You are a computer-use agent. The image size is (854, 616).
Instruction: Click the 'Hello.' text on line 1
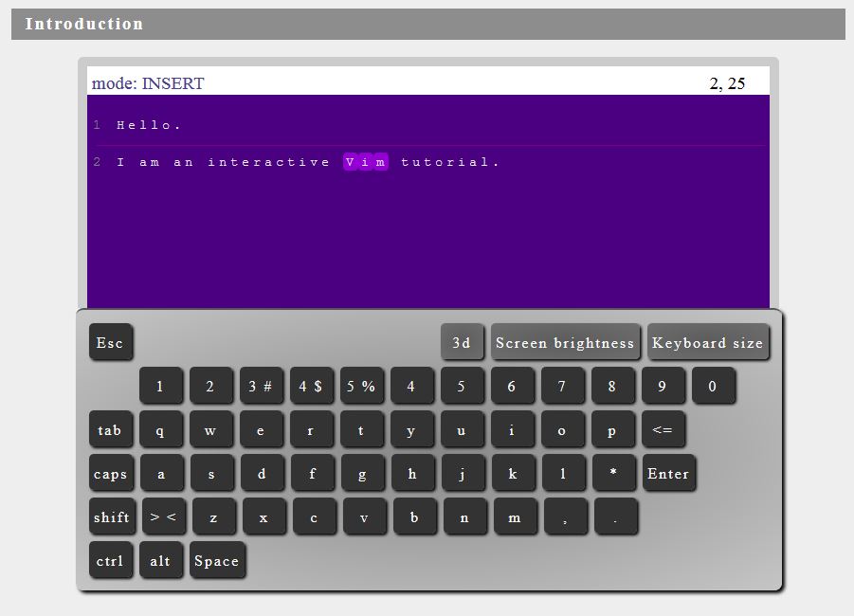pyautogui.click(x=148, y=125)
